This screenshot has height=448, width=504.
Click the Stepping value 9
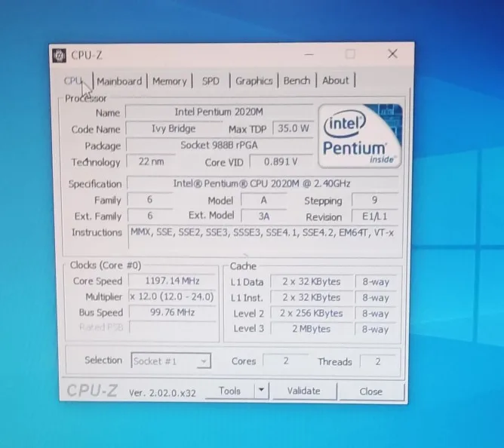pos(375,200)
